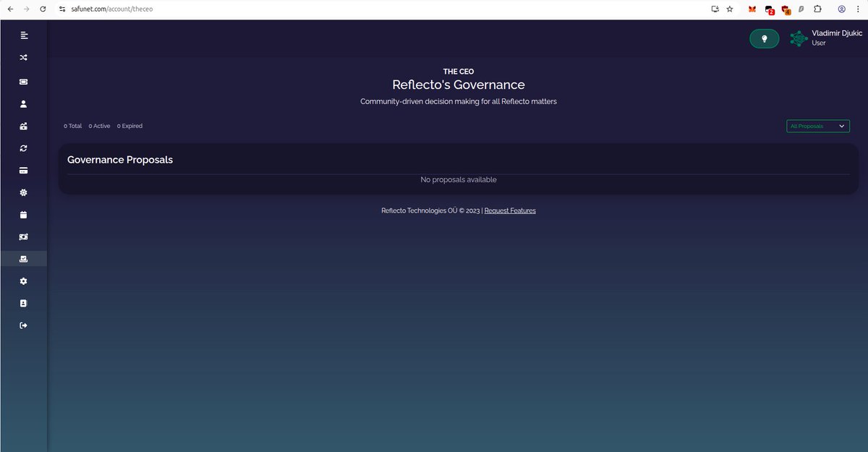
Task: Click the browser forward arrow
Action: [27, 9]
